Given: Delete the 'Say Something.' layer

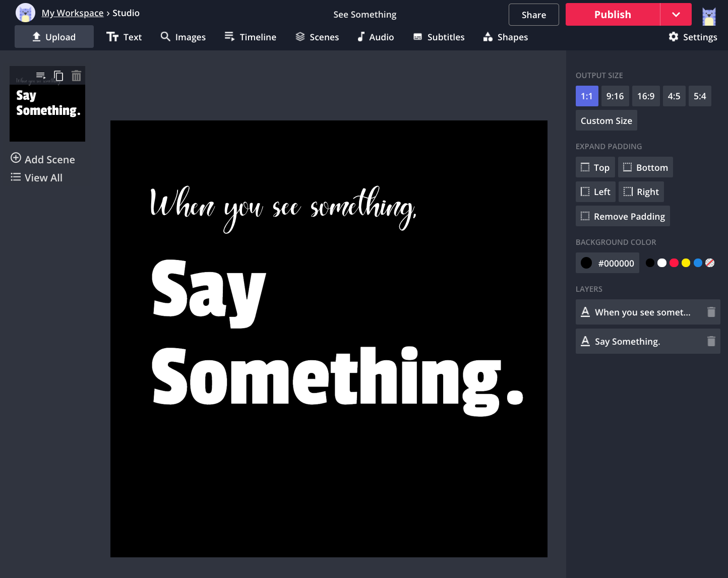Looking at the screenshot, I should (711, 341).
